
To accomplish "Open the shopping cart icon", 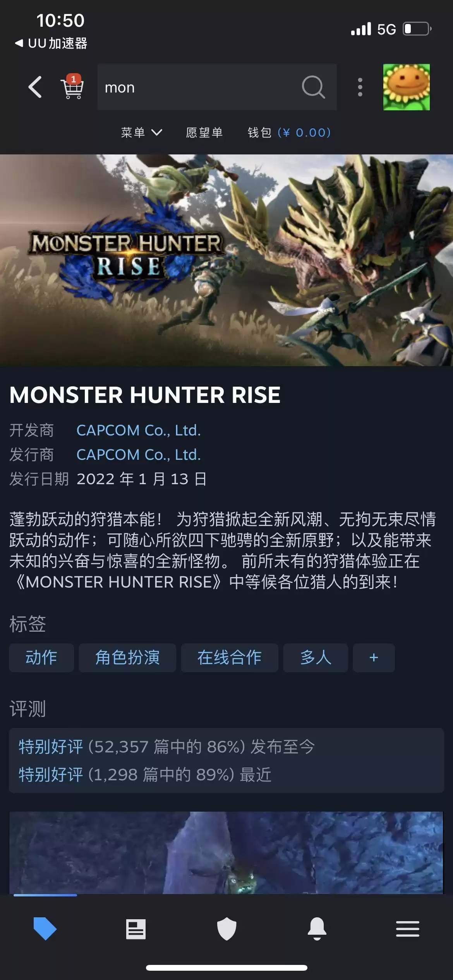I will 72,86.
